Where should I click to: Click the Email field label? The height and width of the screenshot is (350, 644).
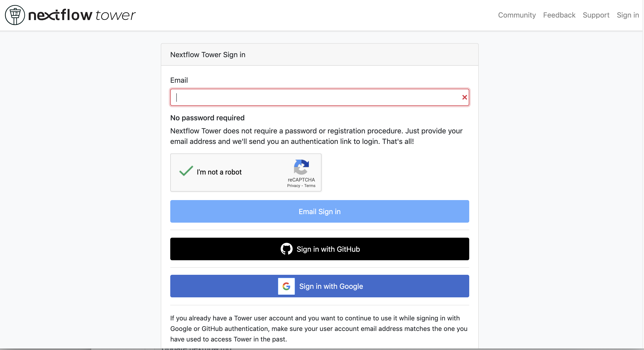179,80
